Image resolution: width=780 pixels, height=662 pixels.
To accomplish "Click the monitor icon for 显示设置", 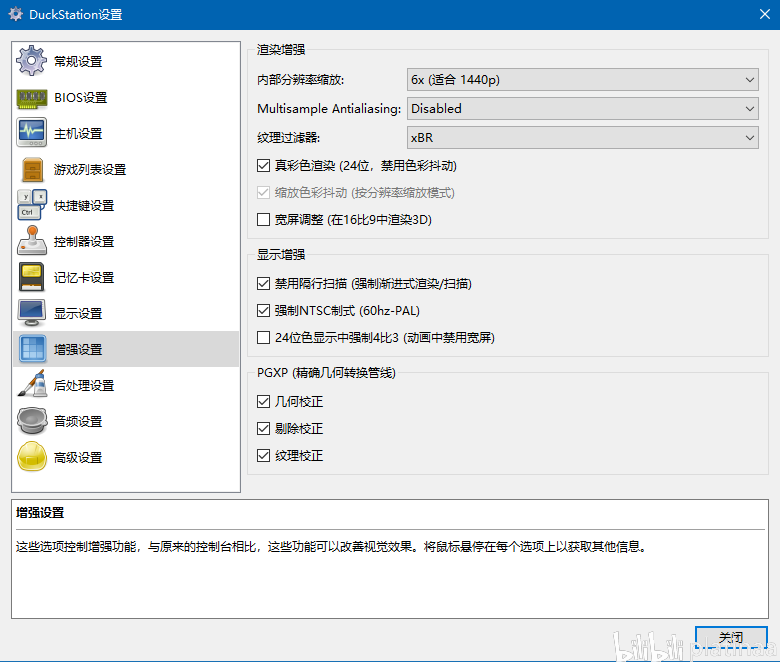I will click(32, 313).
